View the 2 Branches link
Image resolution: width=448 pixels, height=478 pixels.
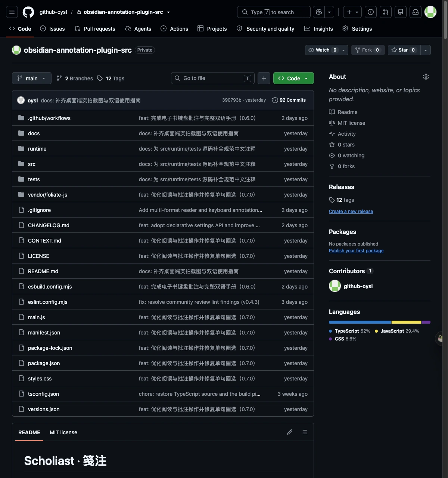(75, 78)
